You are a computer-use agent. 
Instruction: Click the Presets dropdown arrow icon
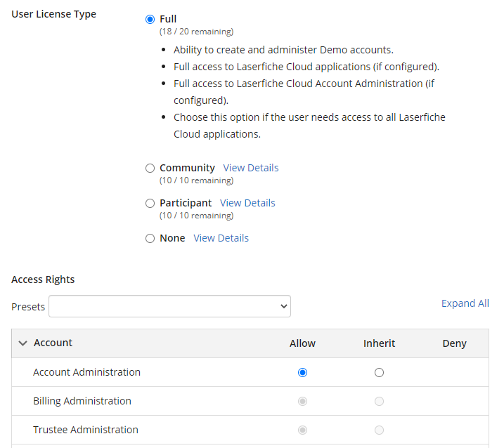point(283,306)
